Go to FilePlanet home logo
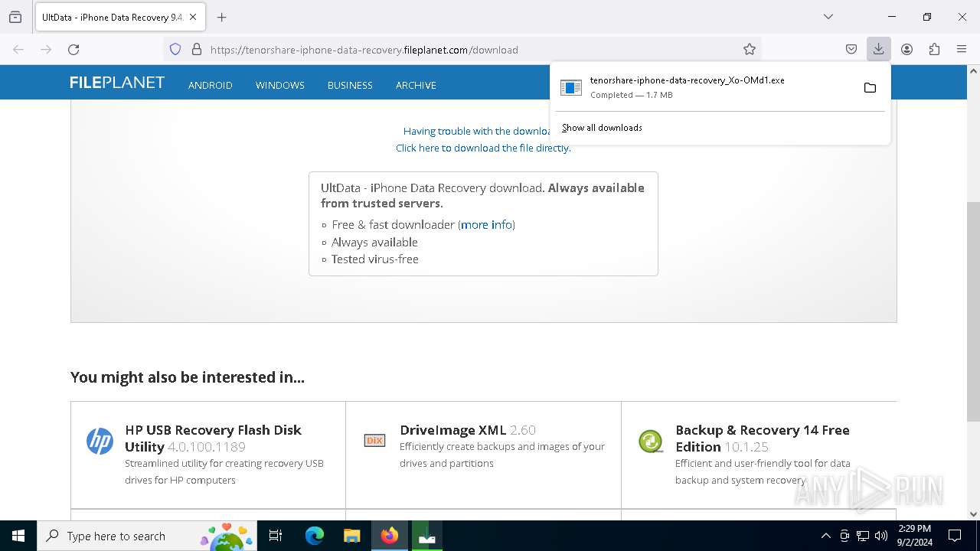980x551 pixels. (117, 83)
